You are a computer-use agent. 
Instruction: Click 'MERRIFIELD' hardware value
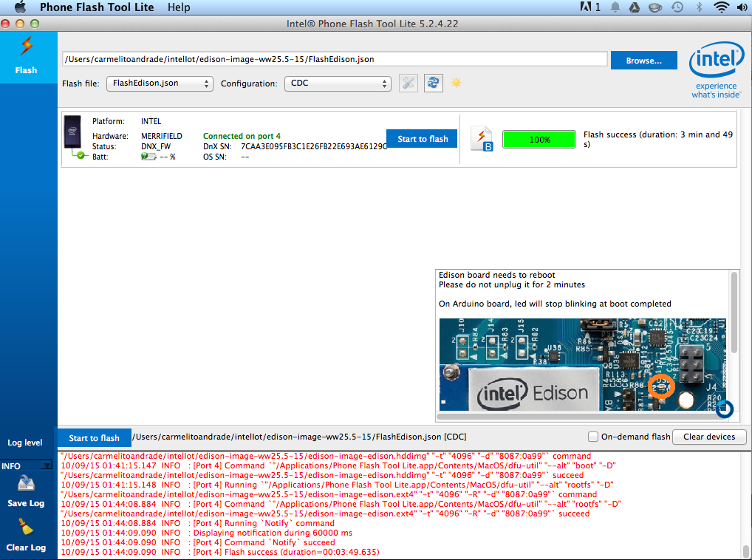pos(162,136)
